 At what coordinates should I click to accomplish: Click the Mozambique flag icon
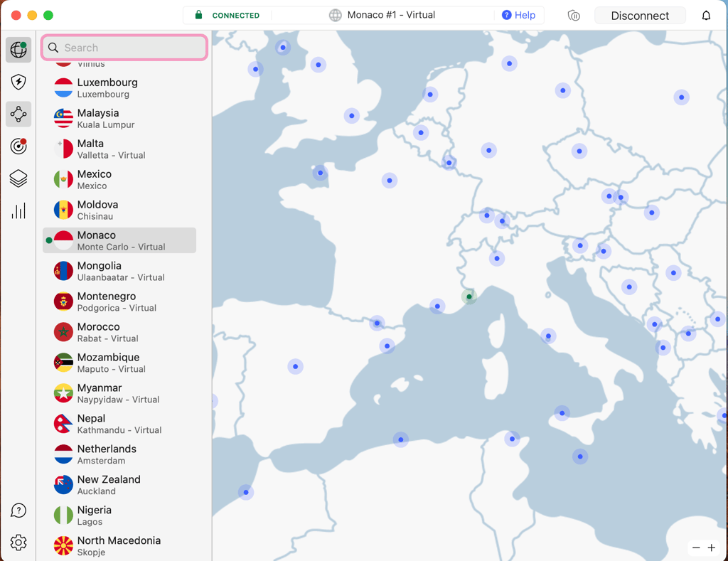coord(63,363)
